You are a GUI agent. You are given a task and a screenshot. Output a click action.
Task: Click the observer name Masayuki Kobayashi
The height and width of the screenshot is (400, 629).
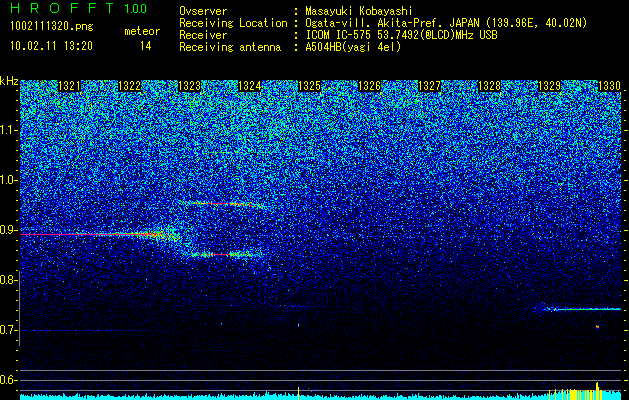359,11
